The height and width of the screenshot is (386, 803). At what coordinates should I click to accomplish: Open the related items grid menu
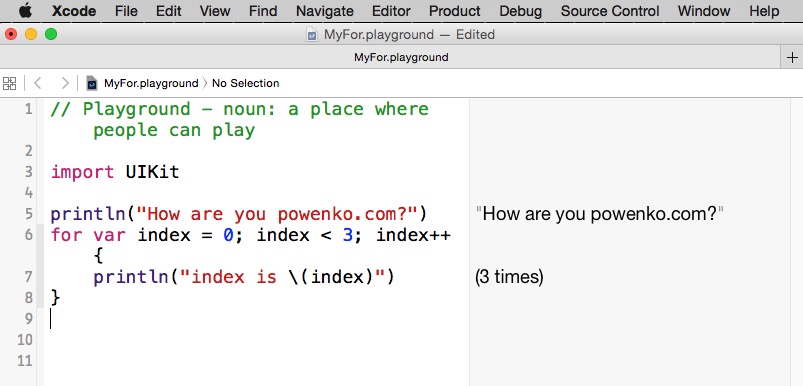tap(10, 83)
